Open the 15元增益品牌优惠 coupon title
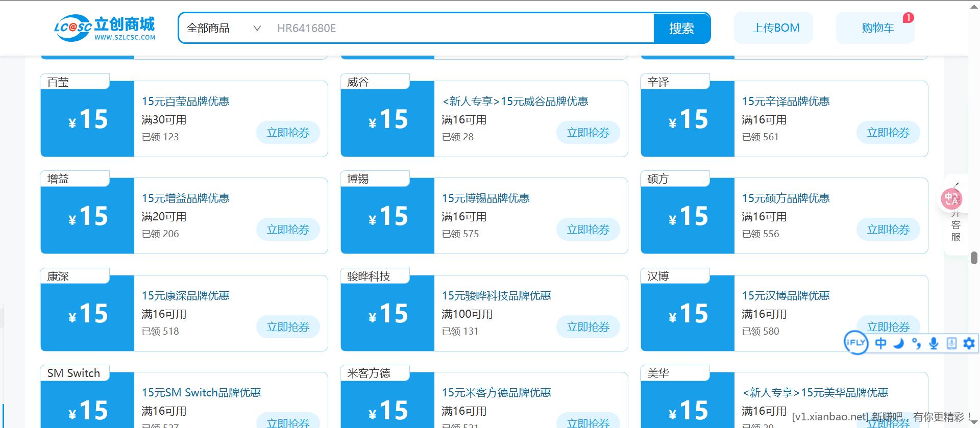Image resolution: width=980 pixels, height=428 pixels. tap(186, 198)
